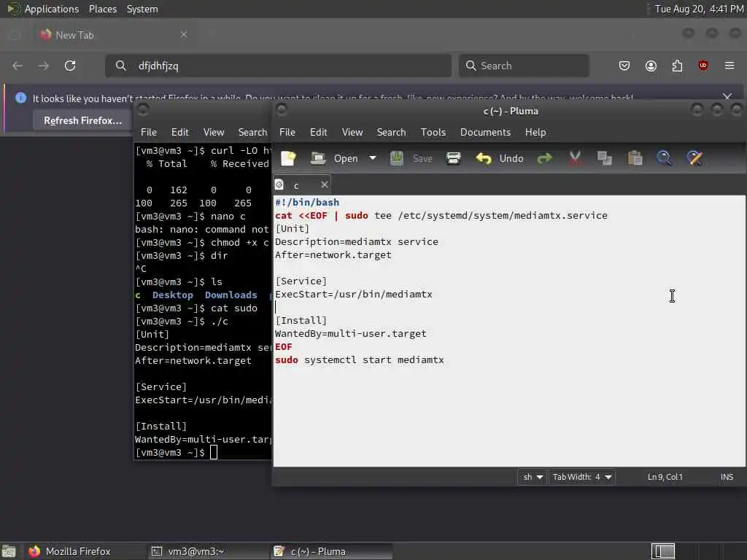The height and width of the screenshot is (560, 747).
Task: Click the uBlock Origin icon in Firefox
Action: (x=703, y=66)
